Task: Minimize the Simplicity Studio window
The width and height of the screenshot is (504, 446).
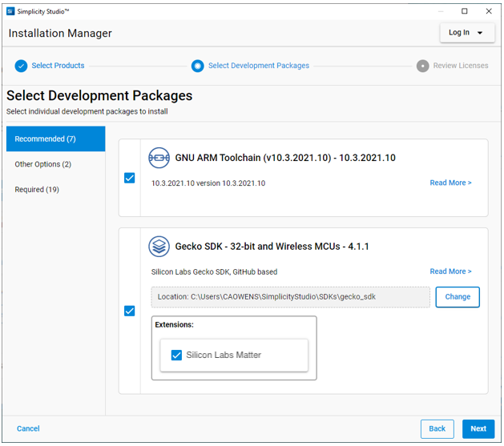Action: pos(441,11)
